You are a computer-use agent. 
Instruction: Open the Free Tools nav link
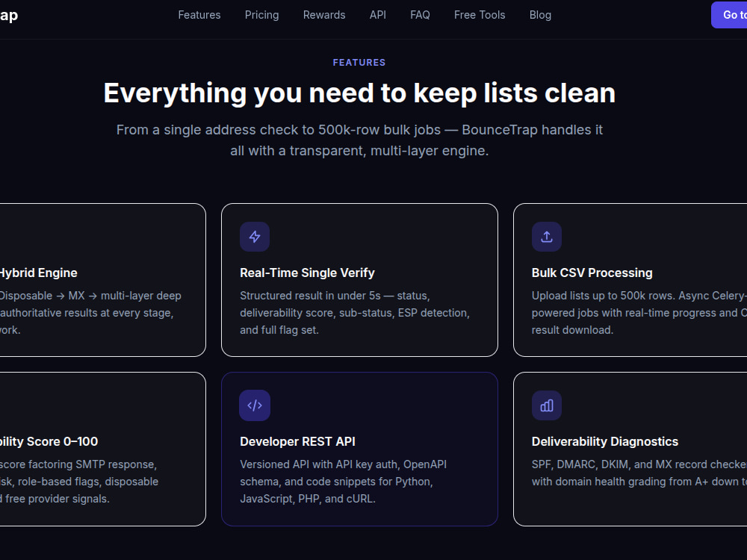tap(480, 15)
